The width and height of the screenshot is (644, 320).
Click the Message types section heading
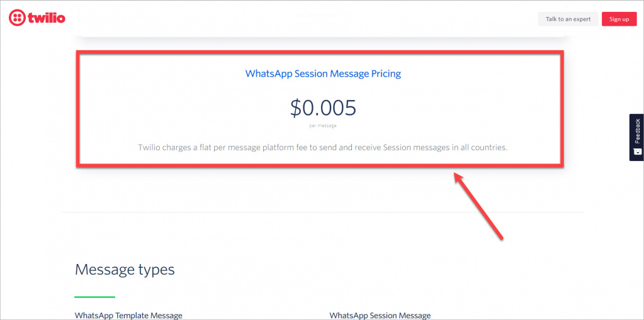point(125,270)
